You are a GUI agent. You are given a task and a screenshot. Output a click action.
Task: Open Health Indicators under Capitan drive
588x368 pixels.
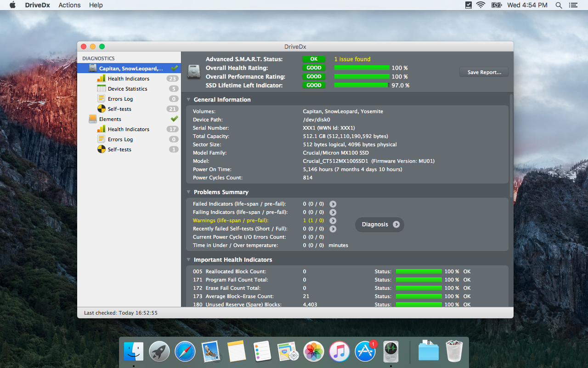(129, 79)
